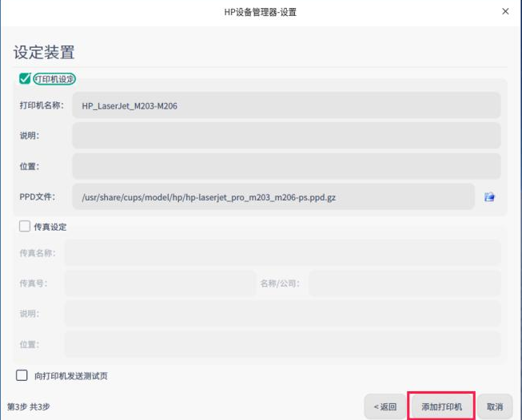
Task: Click the printer 位置 input field
Action: pyautogui.click(x=286, y=166)
